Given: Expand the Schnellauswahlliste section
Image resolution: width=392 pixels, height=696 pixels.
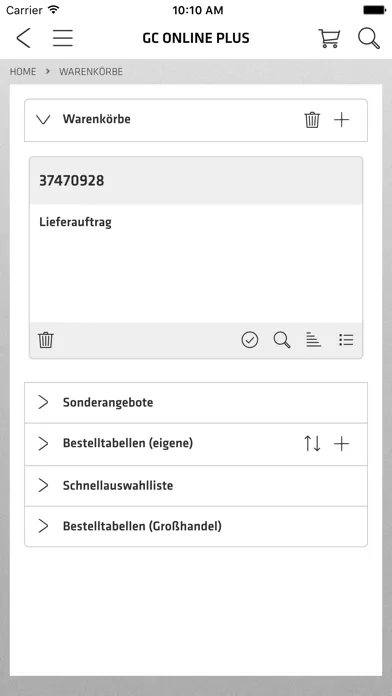Looking at the screenshot, I should [x=196, y=486].
